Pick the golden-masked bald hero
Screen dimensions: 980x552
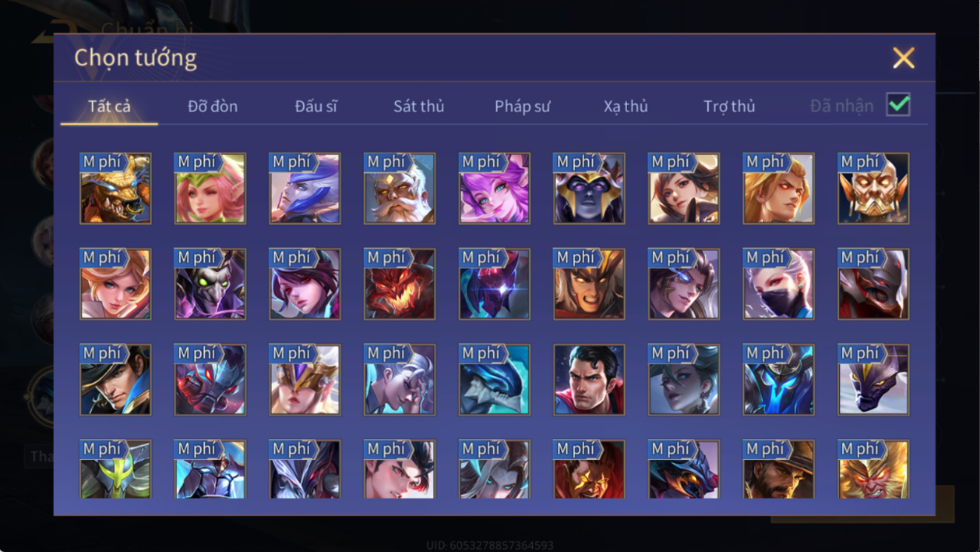873,188
